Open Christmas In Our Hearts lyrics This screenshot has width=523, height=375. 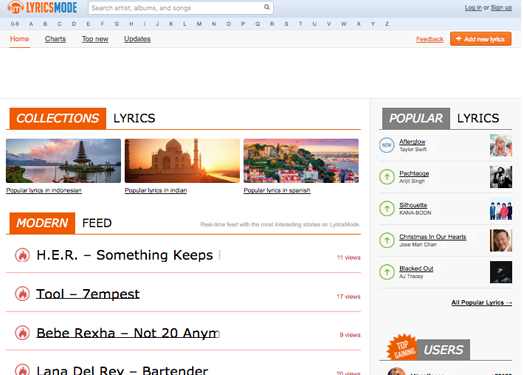click(x=433, y=237)
